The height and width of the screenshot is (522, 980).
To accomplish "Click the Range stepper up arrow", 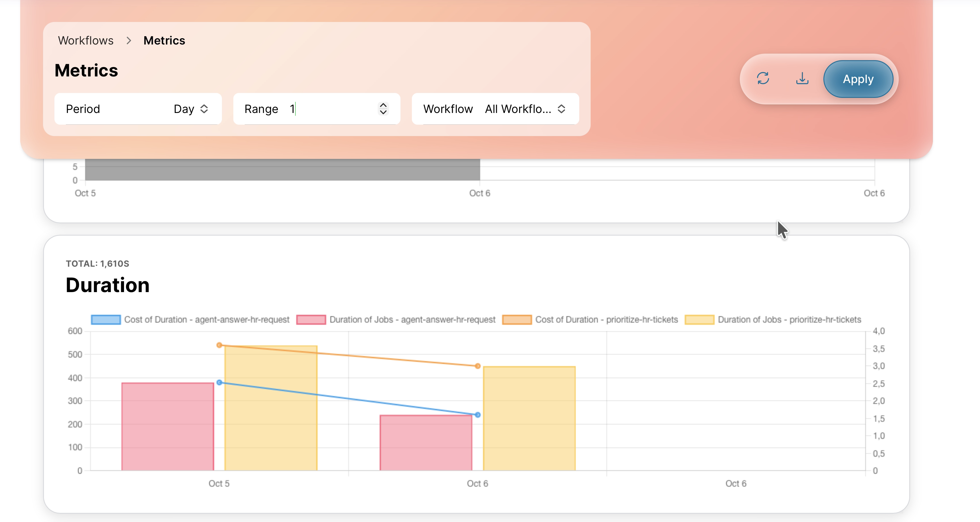I will 384,105.
